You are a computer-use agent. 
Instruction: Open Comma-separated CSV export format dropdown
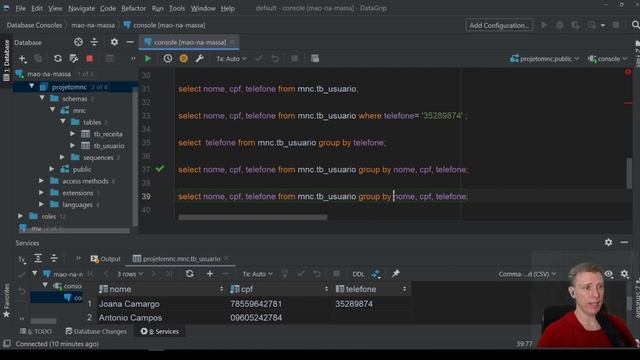[x=527, y=274]
